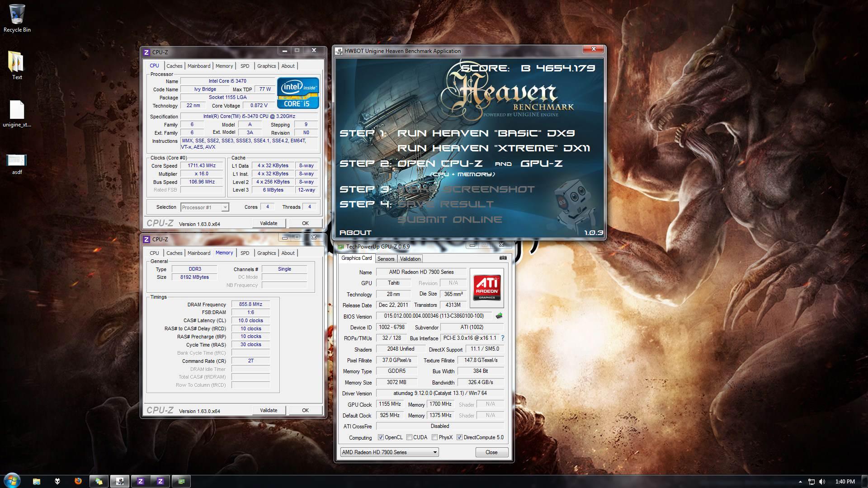The image size is (868, 488).
Task: Click the "855.8 MHz" DRAM Frequency value
Action: point(250,305)
